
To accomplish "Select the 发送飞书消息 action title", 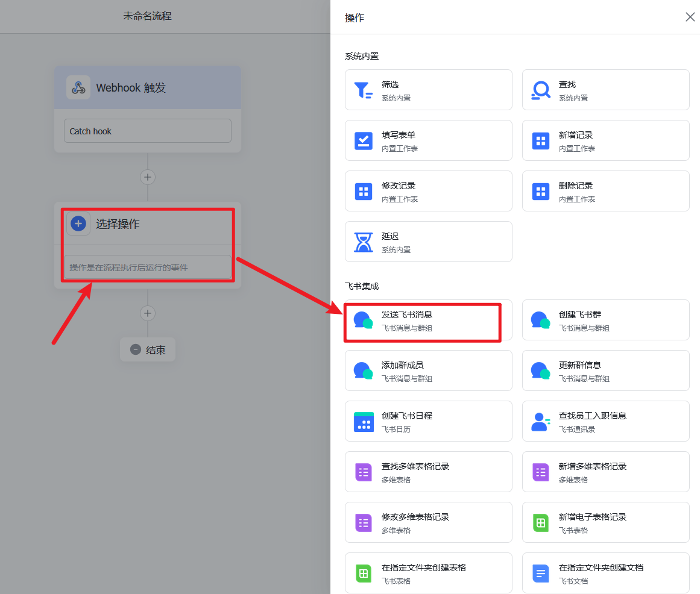I will coord(407,314).
